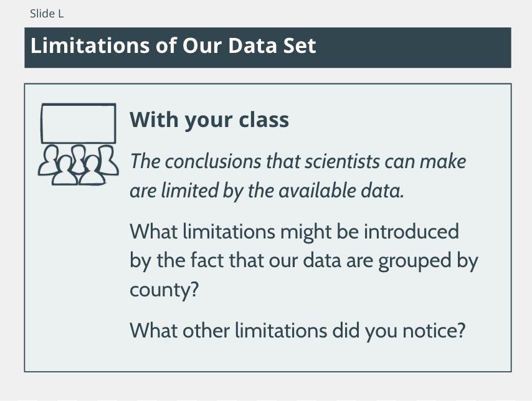
Task: Click the word 'scientists' in the italic sentence
Action: tap(342, 161)
